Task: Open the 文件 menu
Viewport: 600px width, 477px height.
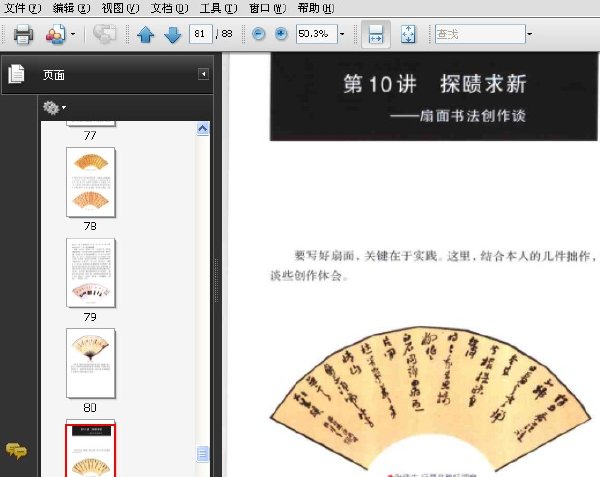Action: [22, 8]
